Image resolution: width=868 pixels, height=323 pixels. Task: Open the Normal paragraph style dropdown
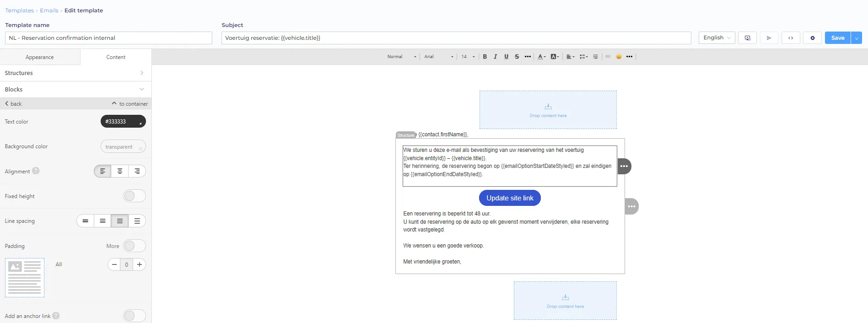(402, 57)
